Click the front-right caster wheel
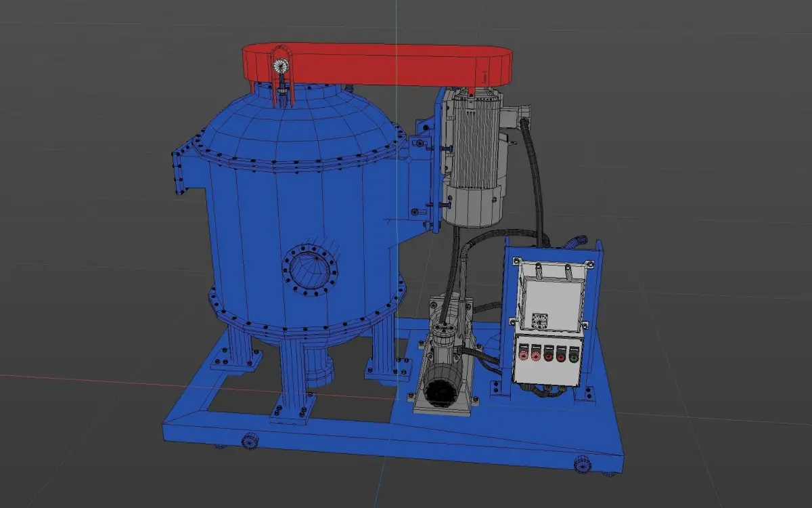Screen dimensions: 812x508 click(583, 465)
